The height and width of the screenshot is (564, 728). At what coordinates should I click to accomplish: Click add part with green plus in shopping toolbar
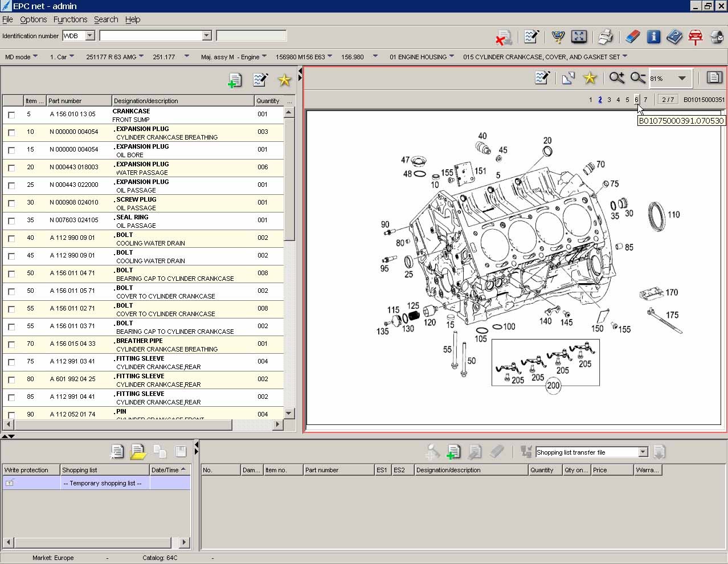pyautogui.click(x=453, y=452)
